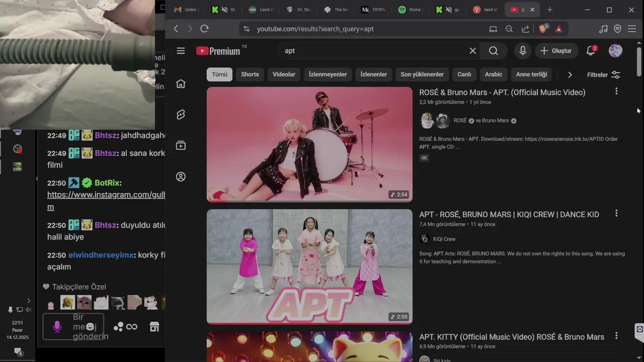Reload the page with the refresh icon
The image size is (644, 362).
pos(204,29)
